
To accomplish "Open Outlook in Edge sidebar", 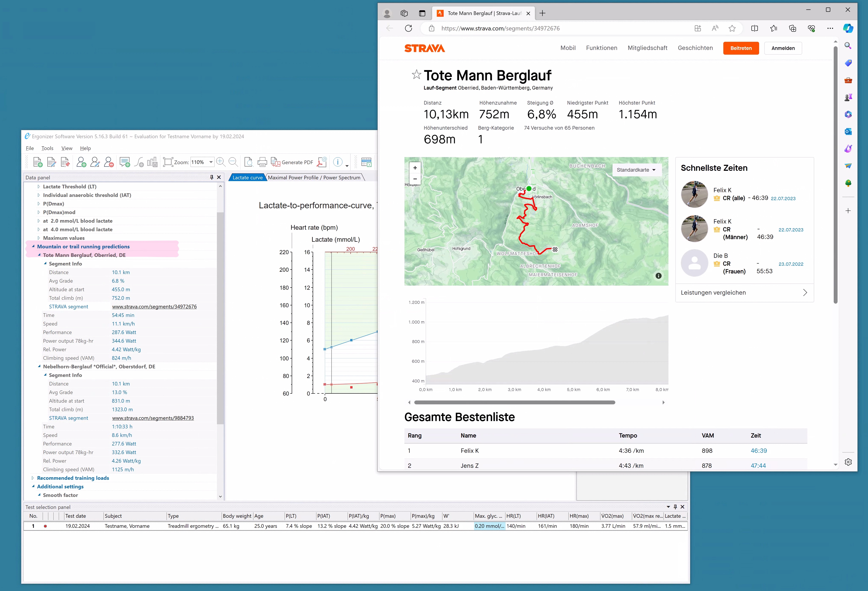I will [848, 131].
